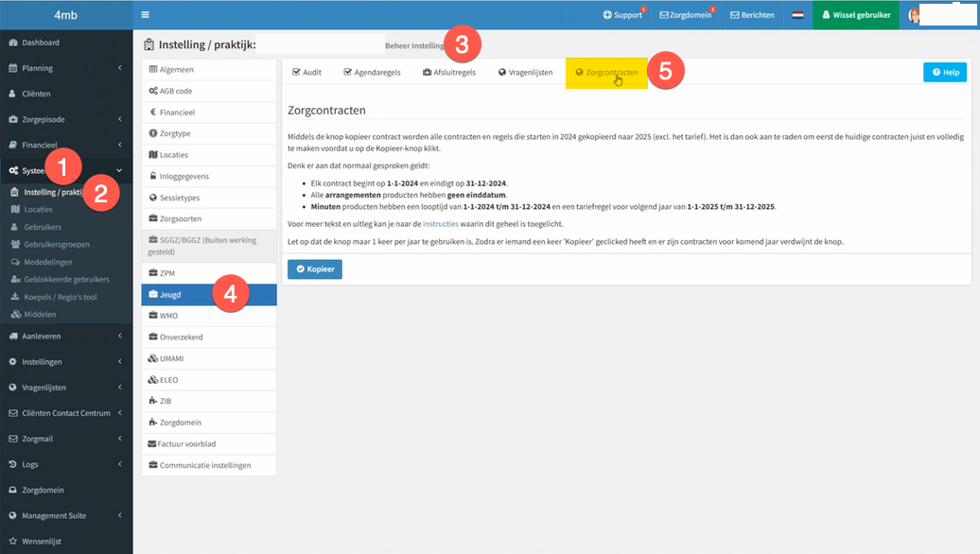
Task: Open Mededelingen under Systeem
Action: point(48,262)
